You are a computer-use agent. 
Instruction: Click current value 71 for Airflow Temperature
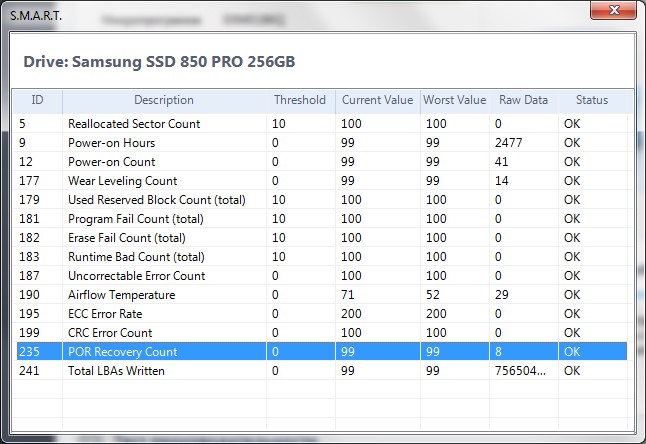coord(347,294)
